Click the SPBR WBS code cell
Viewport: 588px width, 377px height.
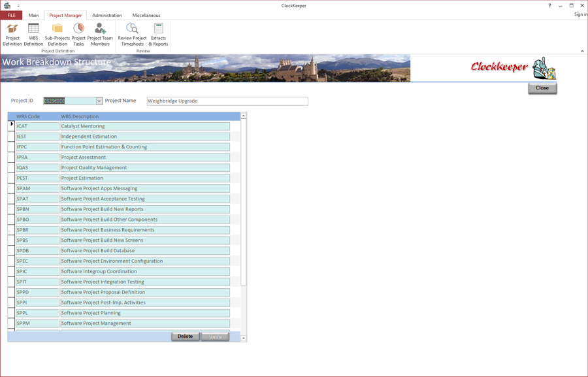point(37,230)
